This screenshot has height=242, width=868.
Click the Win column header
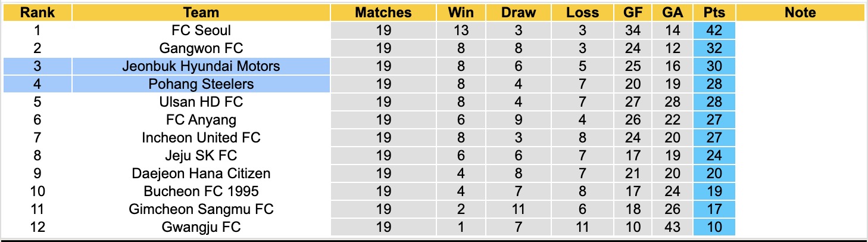point(461,13)
